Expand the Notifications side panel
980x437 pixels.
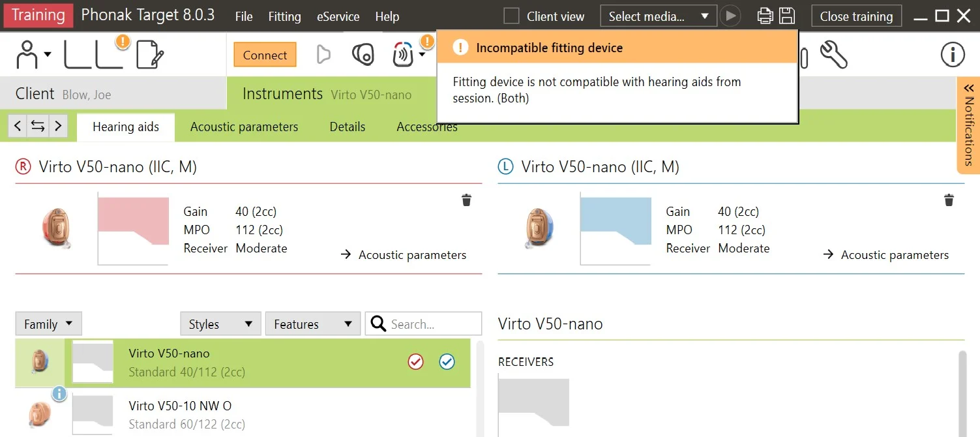[x=968, y=125]
